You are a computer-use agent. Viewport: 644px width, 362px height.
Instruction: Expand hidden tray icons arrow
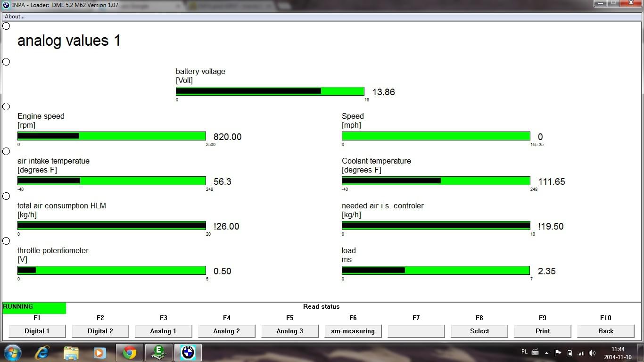[x=547, y=353]
